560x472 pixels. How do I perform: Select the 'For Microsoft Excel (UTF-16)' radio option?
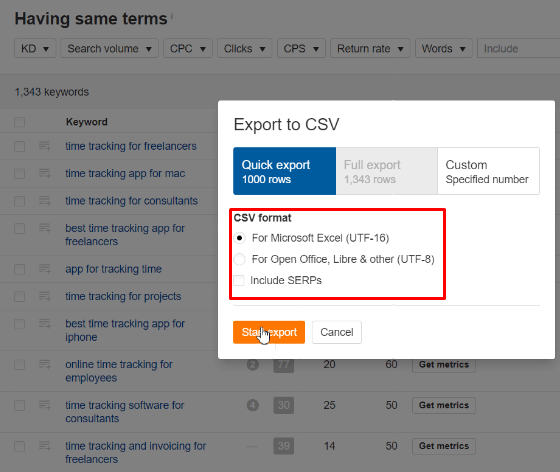(x=239, y=238)
